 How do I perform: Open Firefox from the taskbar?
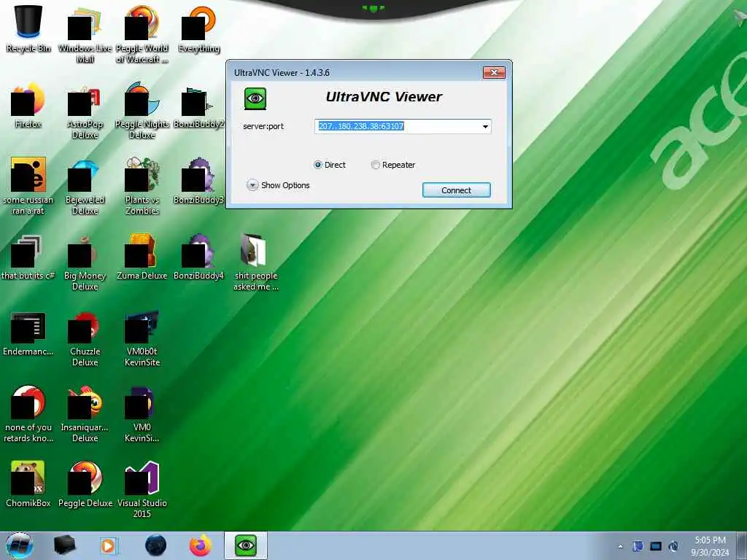pos(201,545)
